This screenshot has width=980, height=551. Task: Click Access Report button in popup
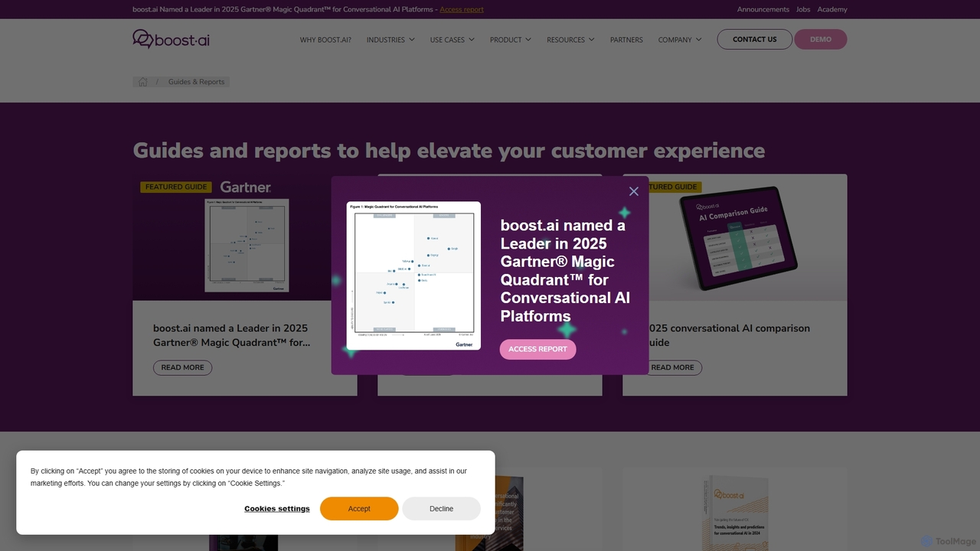[537, 349]
